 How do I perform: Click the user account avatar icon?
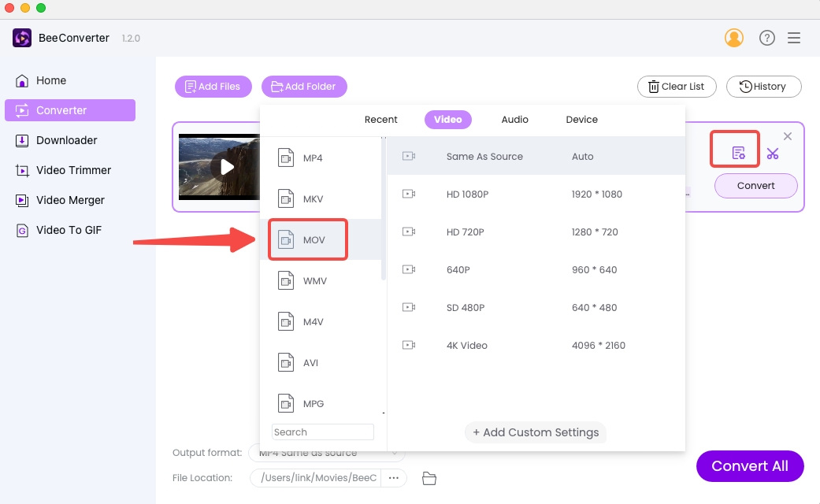(x=733, y=38)
